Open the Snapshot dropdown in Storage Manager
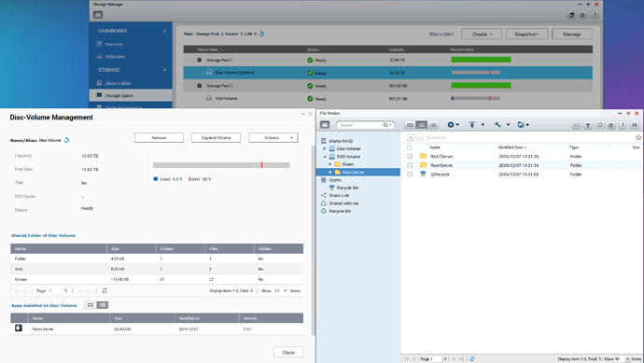This screenshot has height=363, width=644. tap(526, 35)
